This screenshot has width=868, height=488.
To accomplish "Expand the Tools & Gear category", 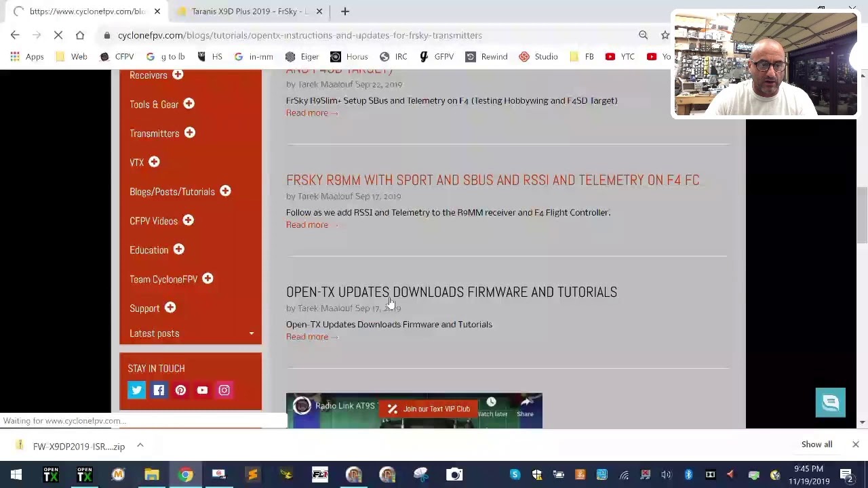I will tap(189, 104).
